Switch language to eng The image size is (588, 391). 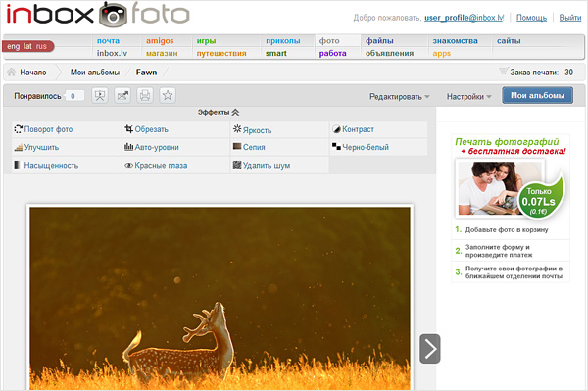(13, 46)
